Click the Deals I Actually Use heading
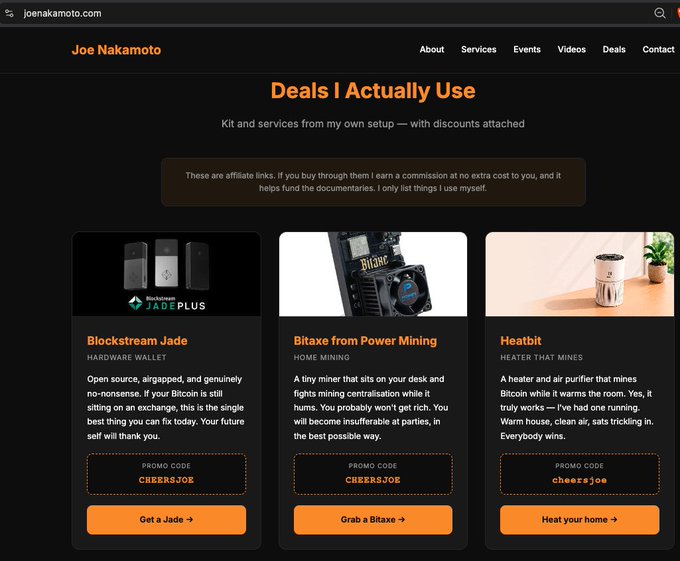This screenshot has height=561, width=680. coord(373,91)
